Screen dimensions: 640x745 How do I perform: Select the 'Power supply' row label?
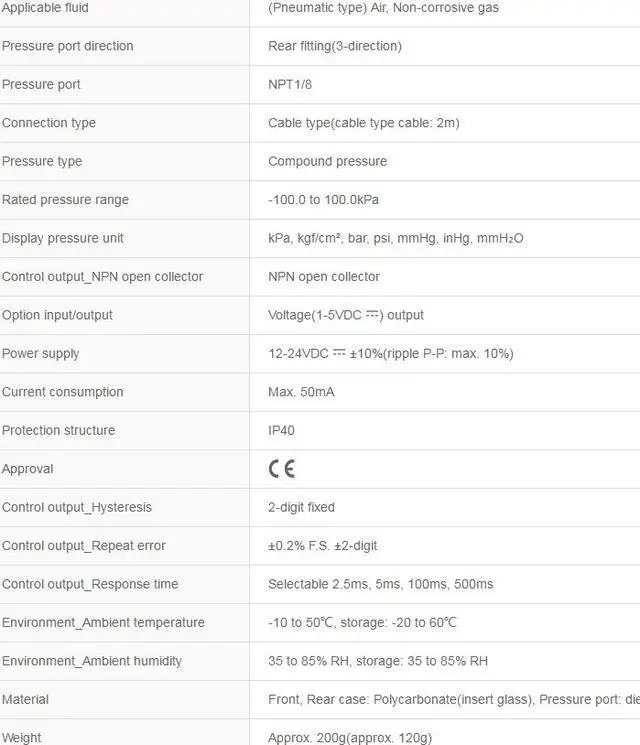[x=40, y=353]
